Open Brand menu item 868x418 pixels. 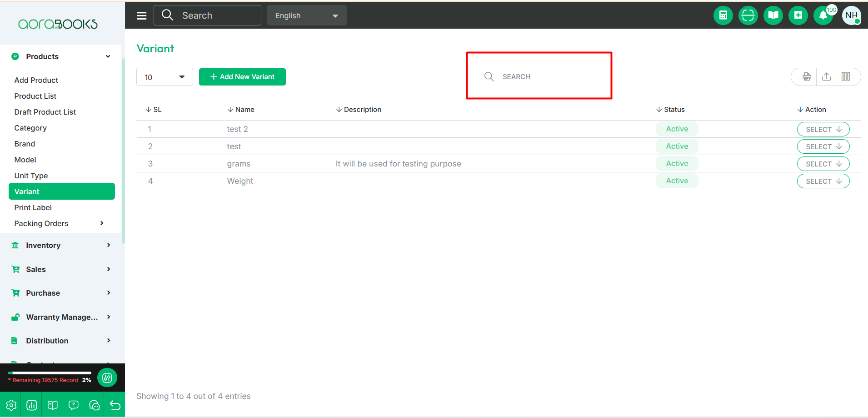(25, 144)
